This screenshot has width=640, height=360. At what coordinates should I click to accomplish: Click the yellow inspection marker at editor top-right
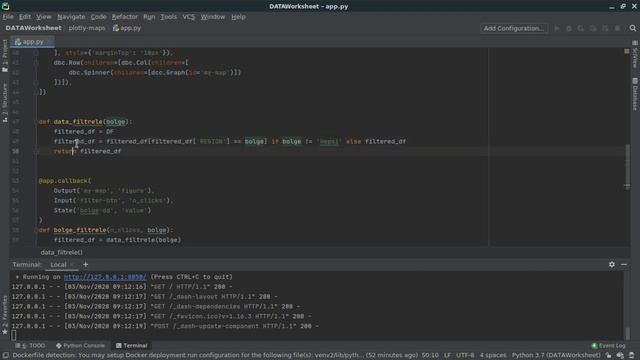tap(627, 51)
